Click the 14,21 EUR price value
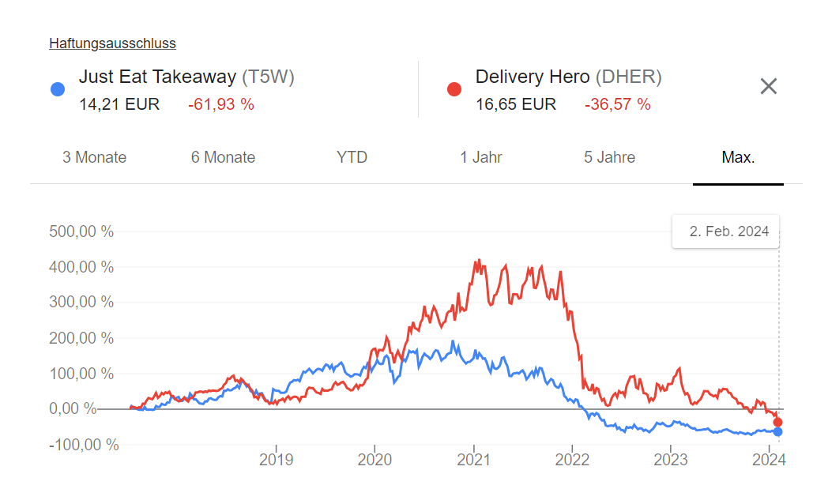Image resolution: width=813 pixels, height=504 pixels. click(x=119, y=104)
